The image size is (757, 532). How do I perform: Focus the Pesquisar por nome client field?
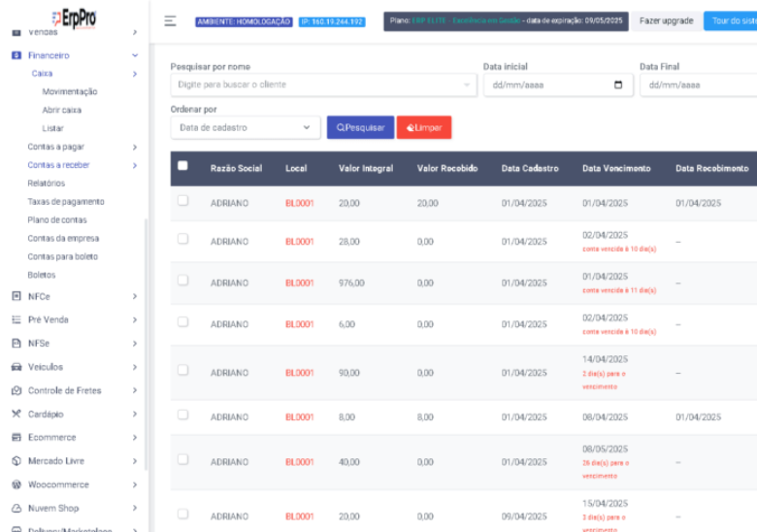pyautogui.click(x=323, y=85)
